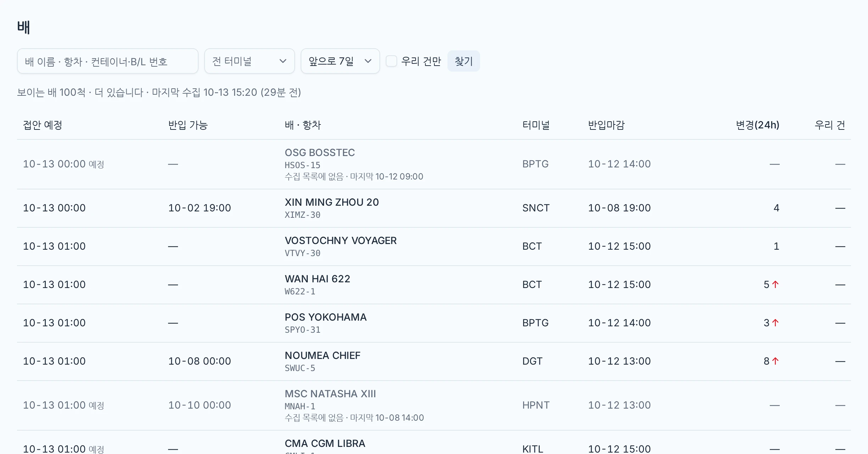This screenshot has height=454, width=868.
Task: Click the MSC NATASHA XIII note 마지막 10-08 14:00
Action: tap(387, 418)
